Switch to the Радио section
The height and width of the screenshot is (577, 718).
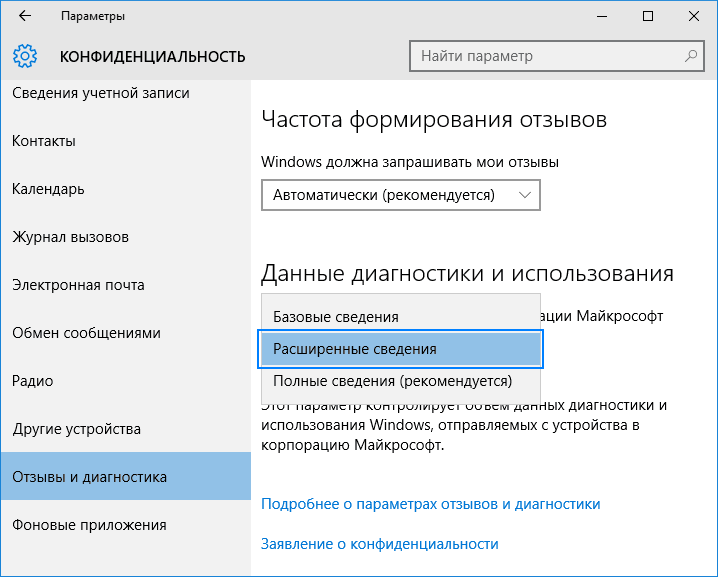33,381
